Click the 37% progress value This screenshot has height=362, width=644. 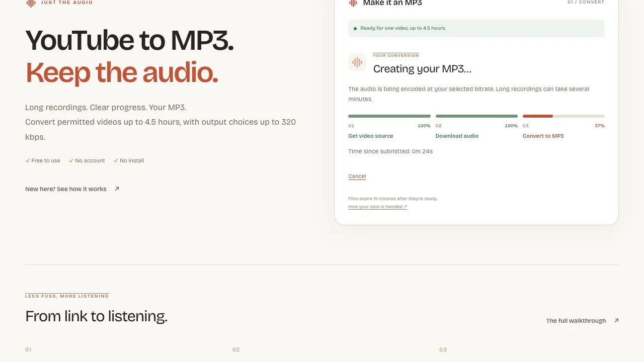coord(600,126)
